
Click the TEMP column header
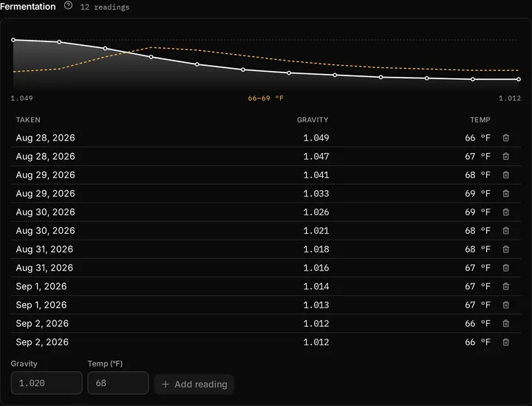[x=480, y=120]
